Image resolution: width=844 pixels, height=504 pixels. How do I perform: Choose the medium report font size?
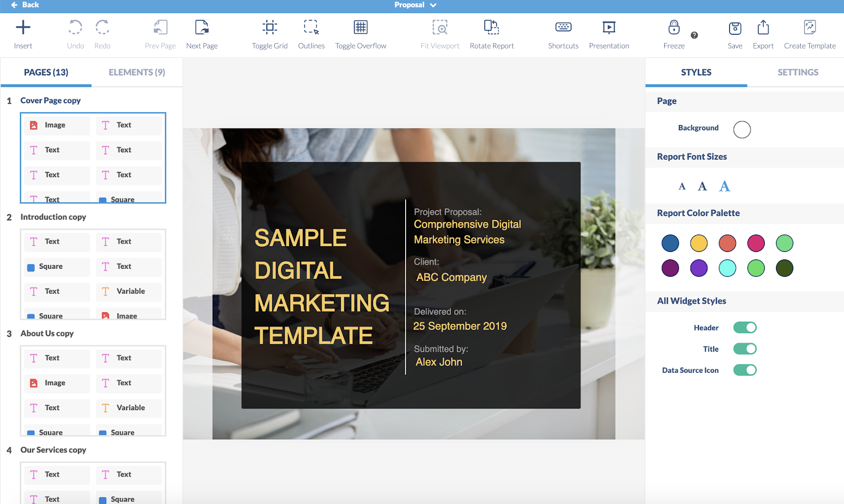coord(702,186)
